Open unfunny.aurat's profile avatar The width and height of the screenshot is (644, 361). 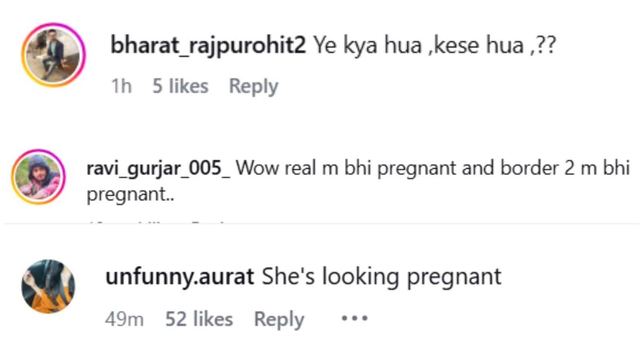pos(48,286)
